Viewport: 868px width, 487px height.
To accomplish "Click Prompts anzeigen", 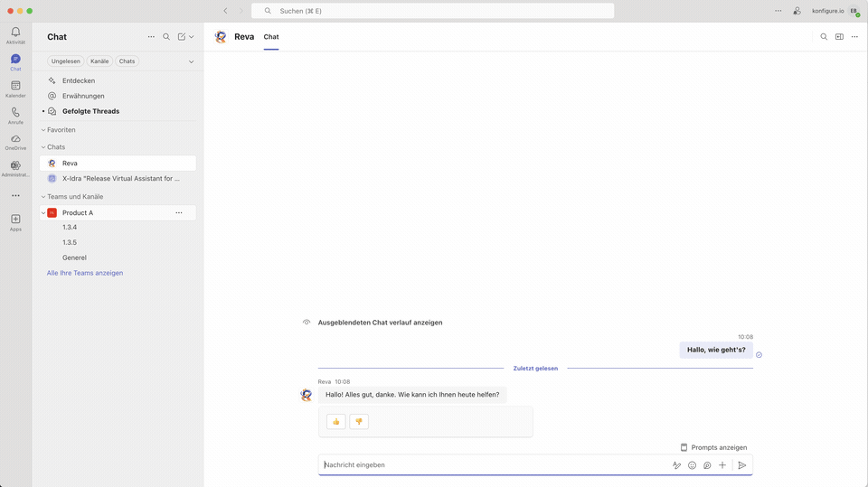I will click(713, 447).
